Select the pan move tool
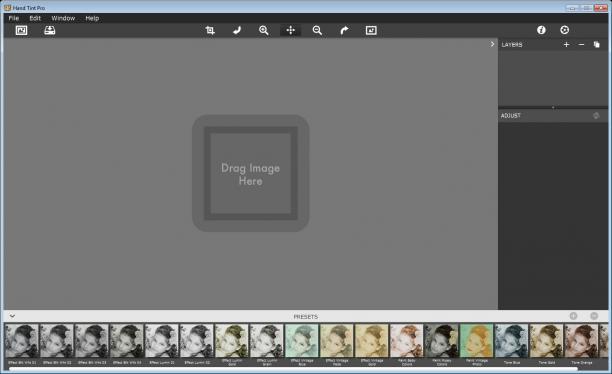This screenshot has height=374, width=612. [291, 30]
